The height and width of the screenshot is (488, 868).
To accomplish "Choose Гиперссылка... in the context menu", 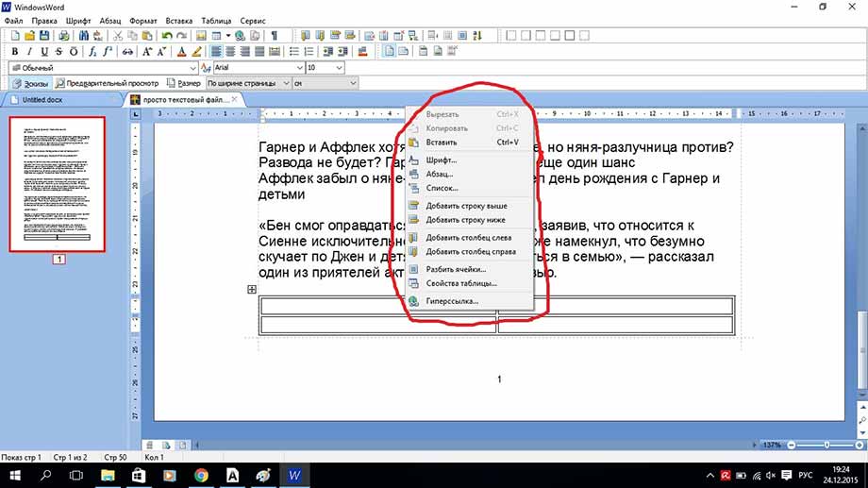I will pos(470,301).
